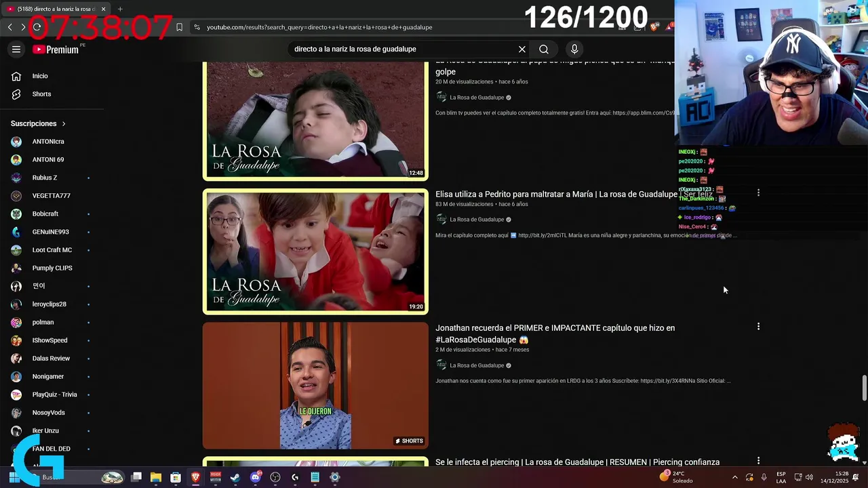Select the YouTube search results tab
868x488 pixels.
[x=54, y=9]
